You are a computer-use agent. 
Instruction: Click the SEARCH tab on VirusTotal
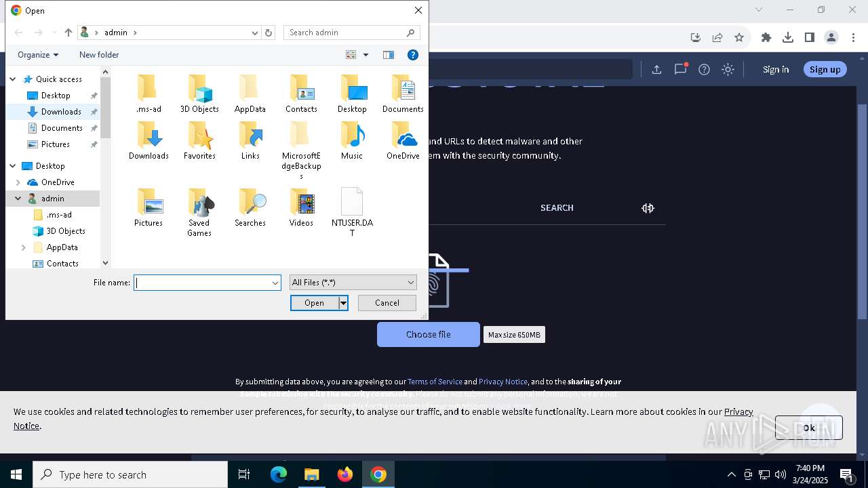pyautogui.click(x=557, y=208)
